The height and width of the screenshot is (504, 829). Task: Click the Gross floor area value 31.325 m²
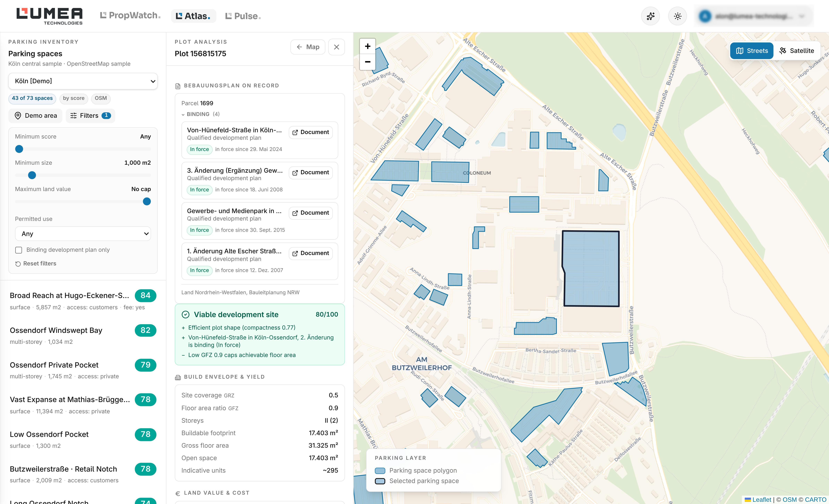pos(323,445)
